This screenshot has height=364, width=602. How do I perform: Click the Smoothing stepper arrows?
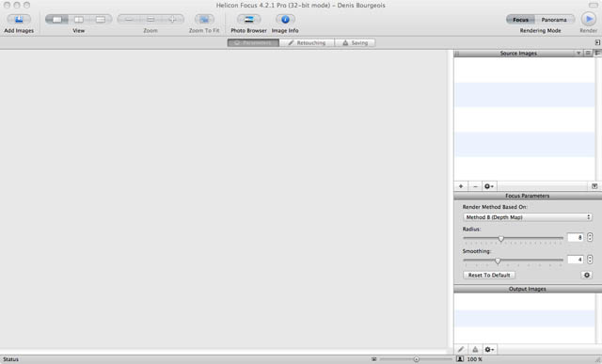point(590,260)
